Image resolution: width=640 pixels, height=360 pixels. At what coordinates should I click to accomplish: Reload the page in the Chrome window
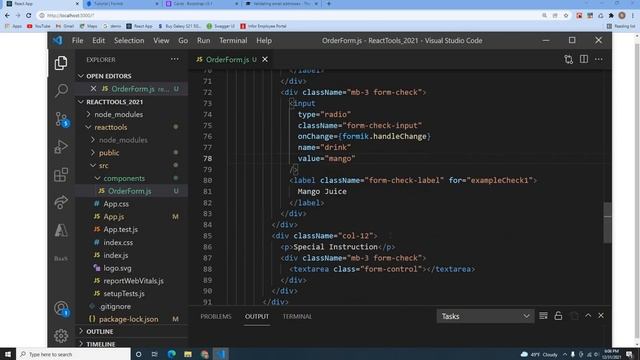pos(29,16)
